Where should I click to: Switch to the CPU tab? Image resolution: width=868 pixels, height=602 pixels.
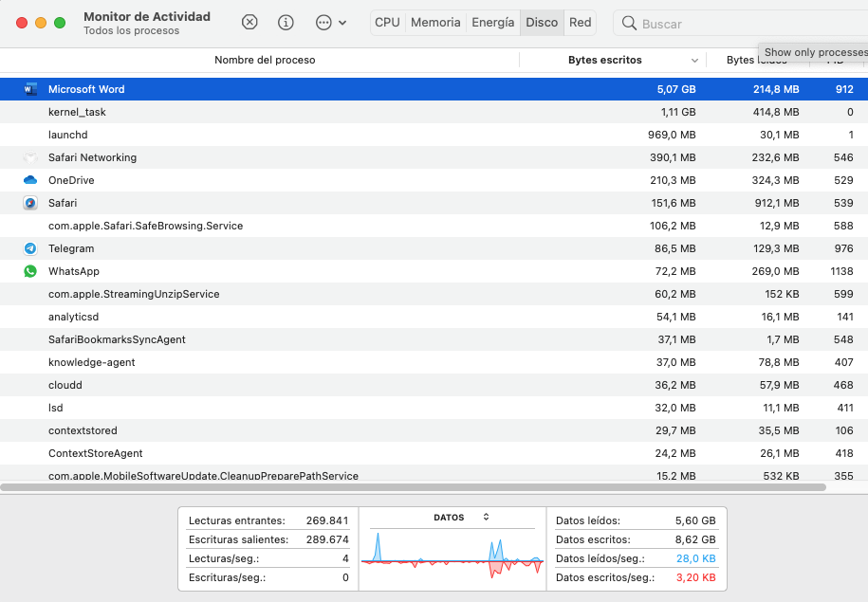387,23
